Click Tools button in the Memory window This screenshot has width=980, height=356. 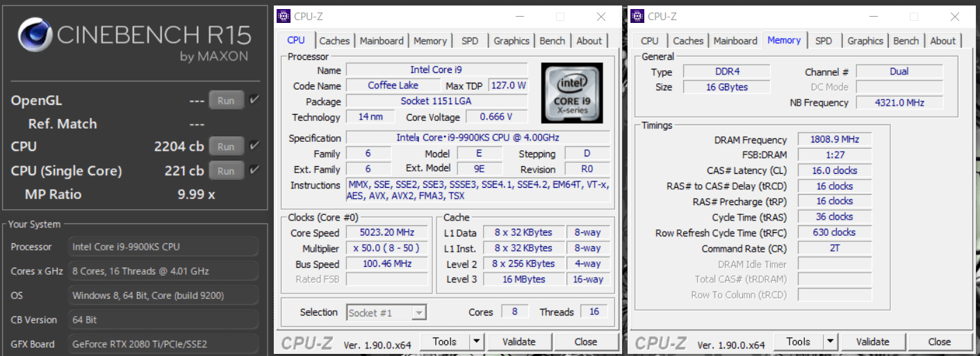(798, 341)
